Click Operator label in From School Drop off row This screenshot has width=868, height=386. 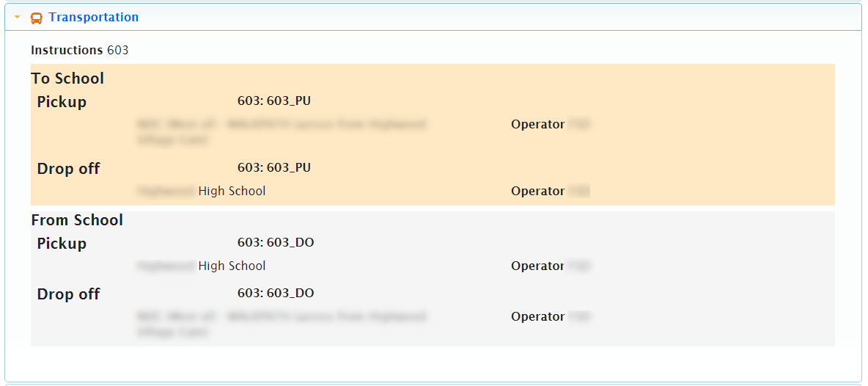click(x=537, y=316)
